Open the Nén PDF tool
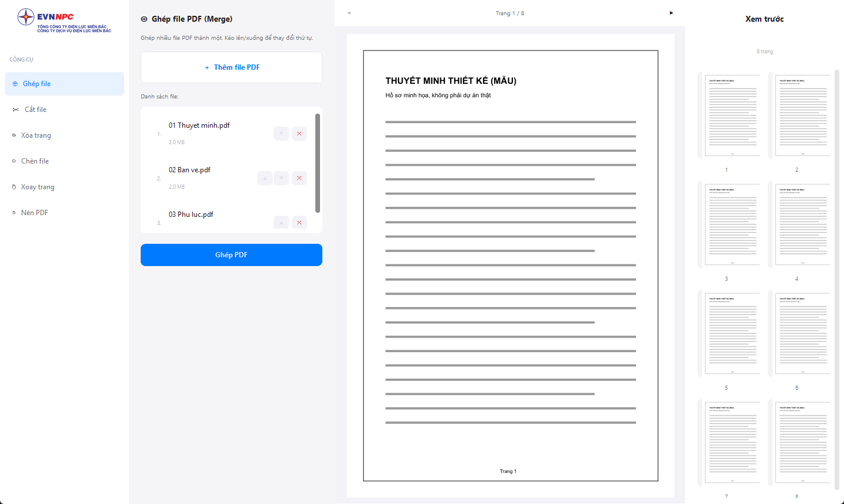Screen dimensions: 844x504 [x=64, y=213]
